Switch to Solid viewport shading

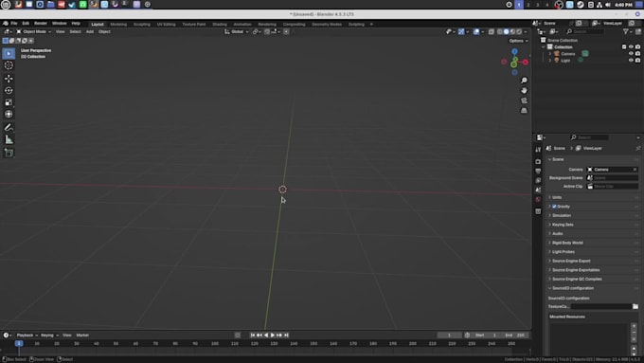click(506, 31)
